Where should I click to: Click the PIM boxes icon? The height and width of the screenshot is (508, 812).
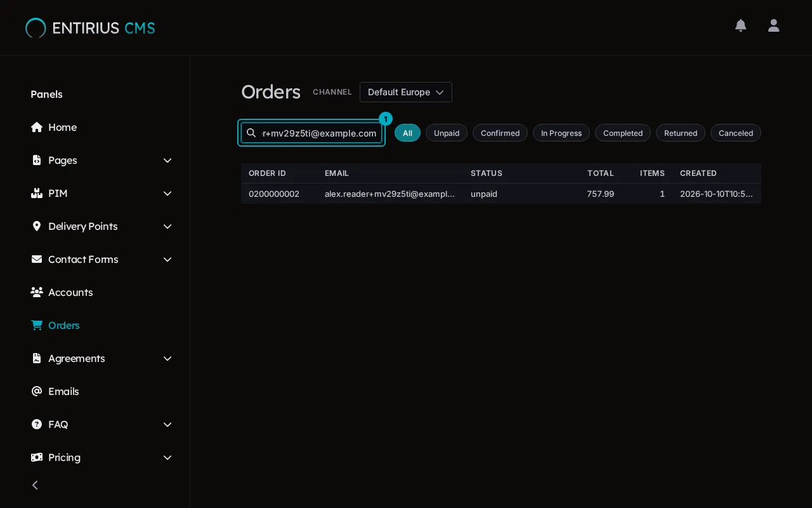click(37, 193)
